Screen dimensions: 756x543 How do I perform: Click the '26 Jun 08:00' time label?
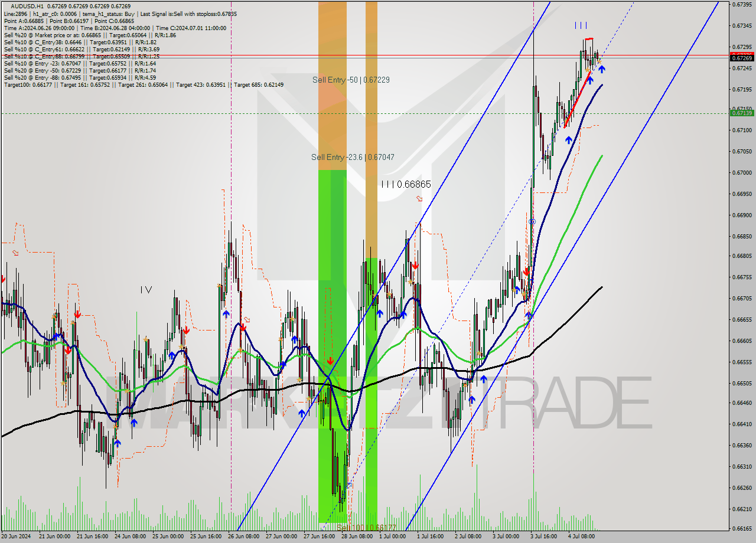coord(243,537)
